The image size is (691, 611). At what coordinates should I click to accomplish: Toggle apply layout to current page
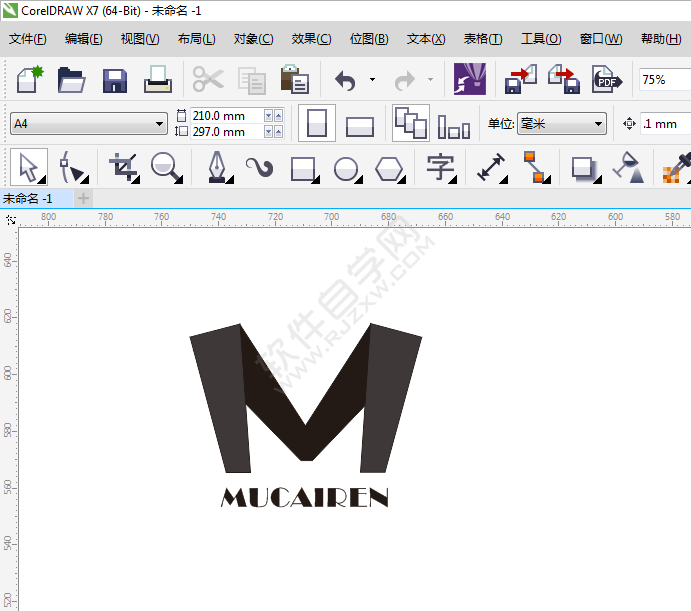point(454,127)
